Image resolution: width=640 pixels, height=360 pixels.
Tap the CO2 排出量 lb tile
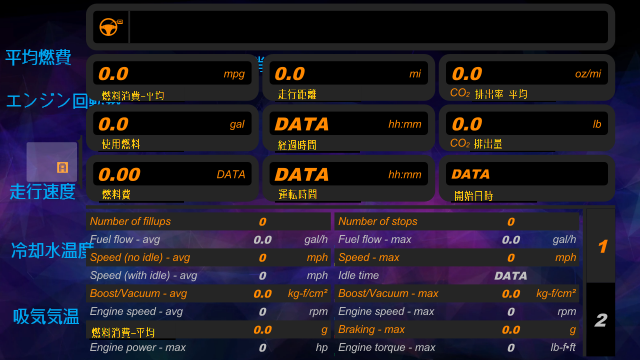coord(527,128)
